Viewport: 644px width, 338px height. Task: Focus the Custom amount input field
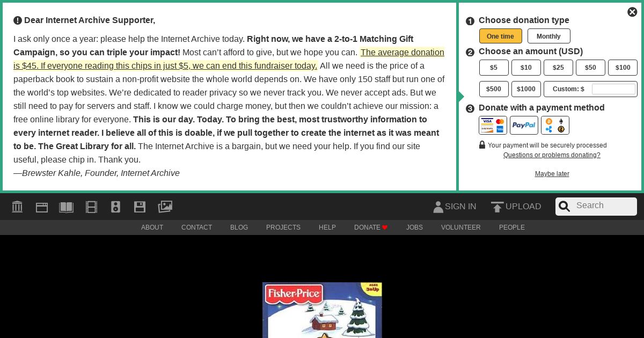coord(613,89)
